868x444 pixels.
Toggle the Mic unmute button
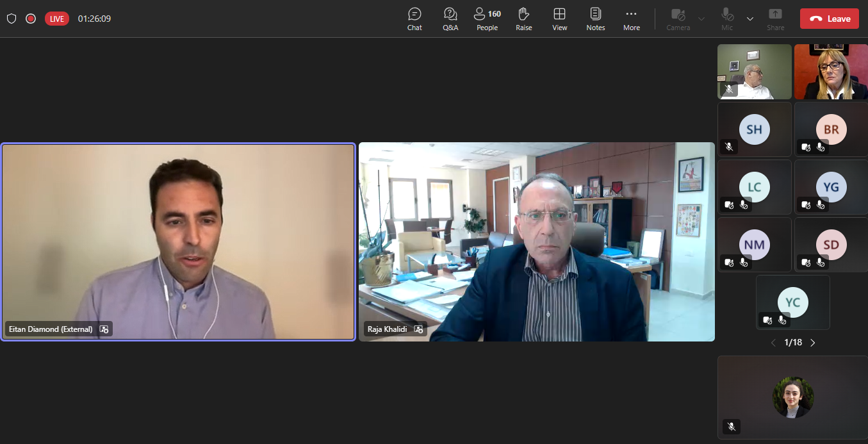pos(727,19)
